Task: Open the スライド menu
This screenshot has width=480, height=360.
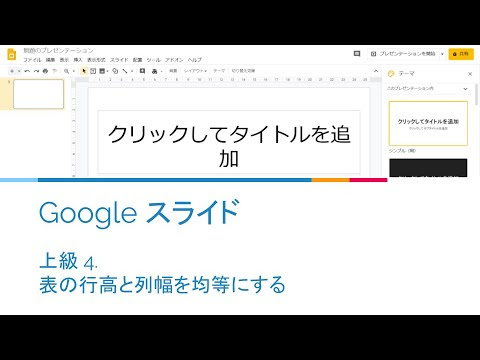Action: 119,60
